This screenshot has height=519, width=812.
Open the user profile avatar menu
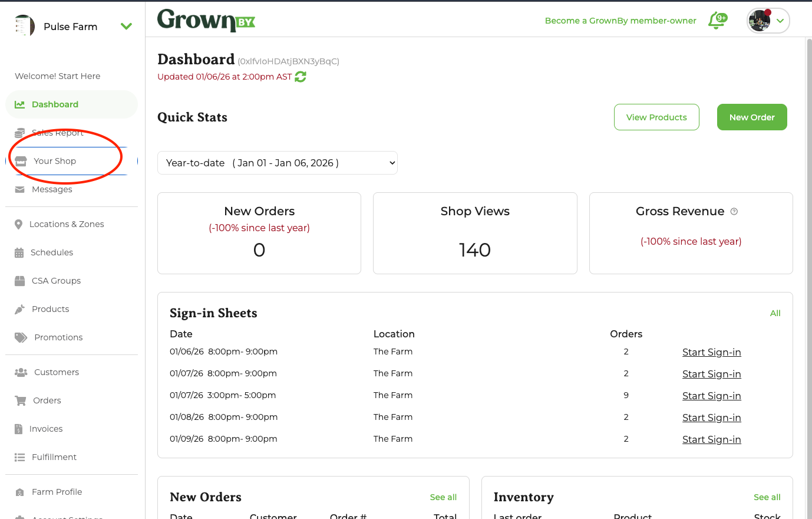click(x=768, y=21)
